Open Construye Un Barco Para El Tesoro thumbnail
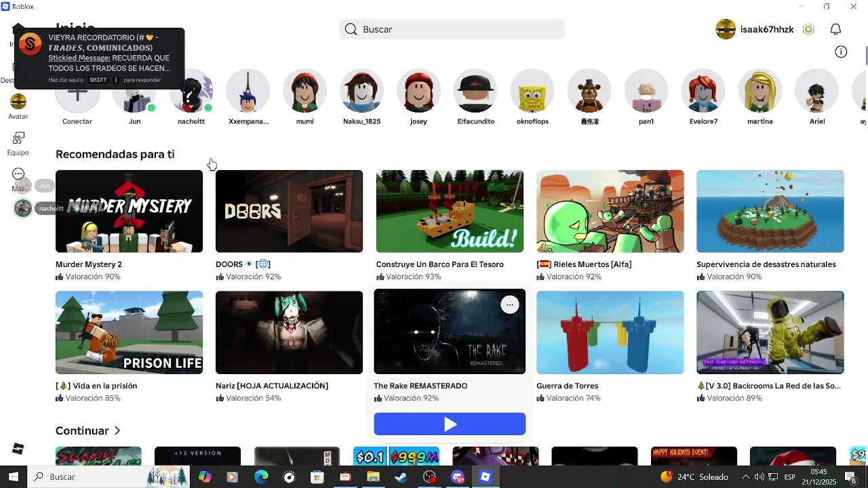The image size is (868, 488). [450, 211]
